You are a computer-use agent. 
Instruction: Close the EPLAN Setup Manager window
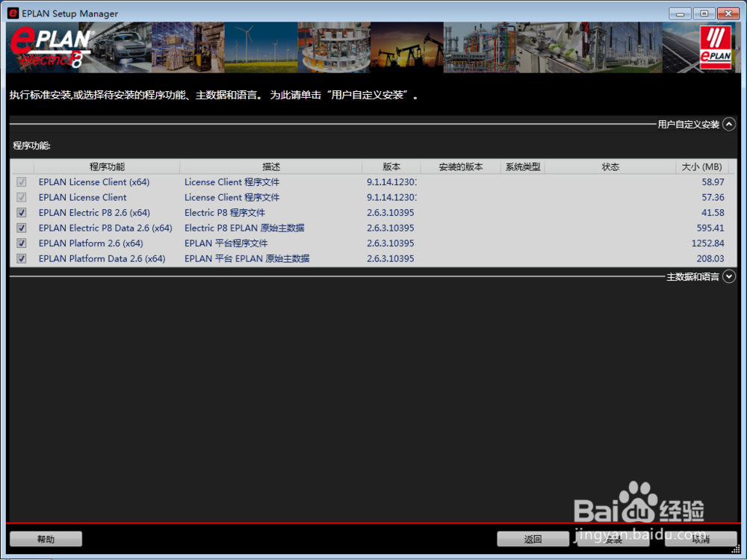(x=728, y=13)
